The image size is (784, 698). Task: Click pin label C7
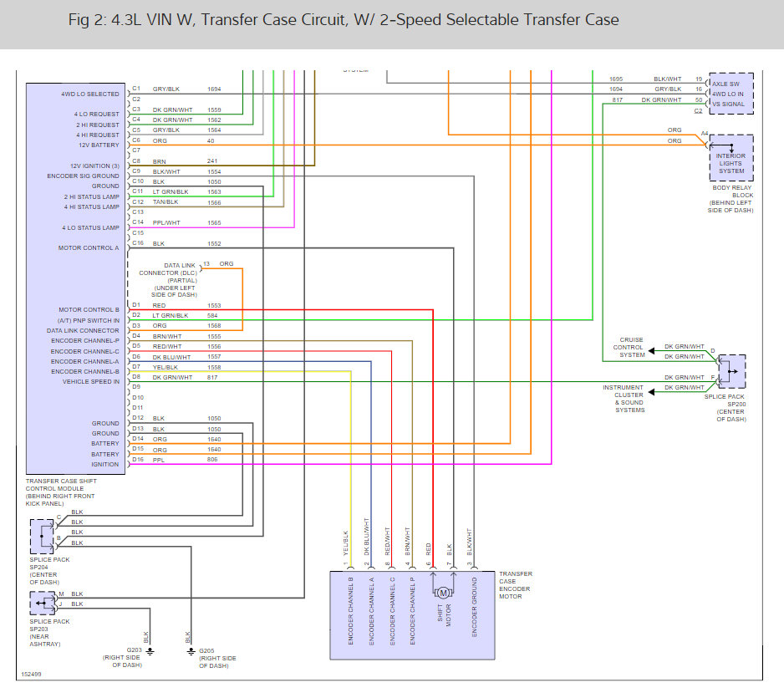(x=136, y=150)
